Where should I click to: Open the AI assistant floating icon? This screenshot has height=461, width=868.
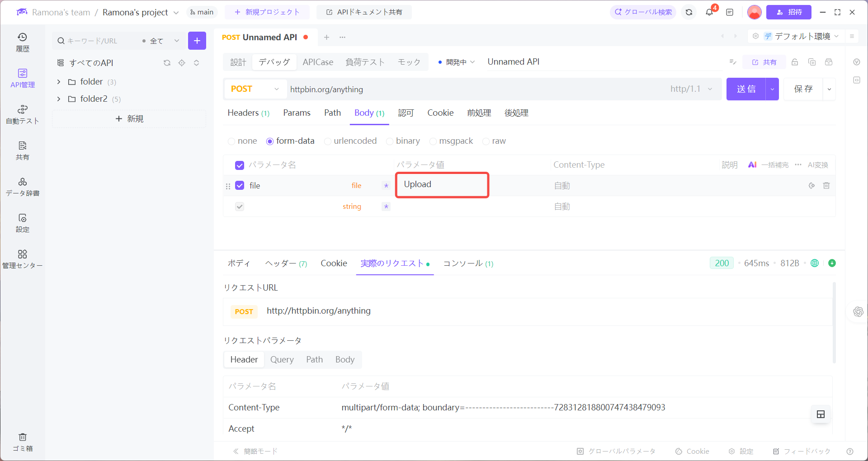858,311
